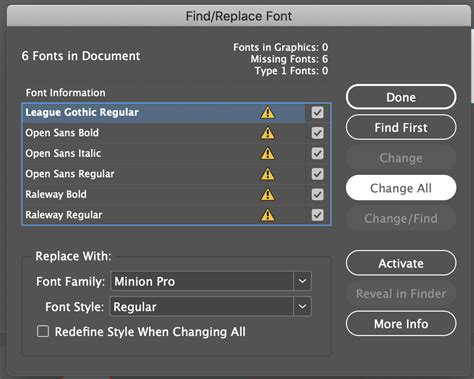Click warning triangle beside Open Sans Italic
The image size is (474, 379).
pyautogui.click(x=268, y=154)
